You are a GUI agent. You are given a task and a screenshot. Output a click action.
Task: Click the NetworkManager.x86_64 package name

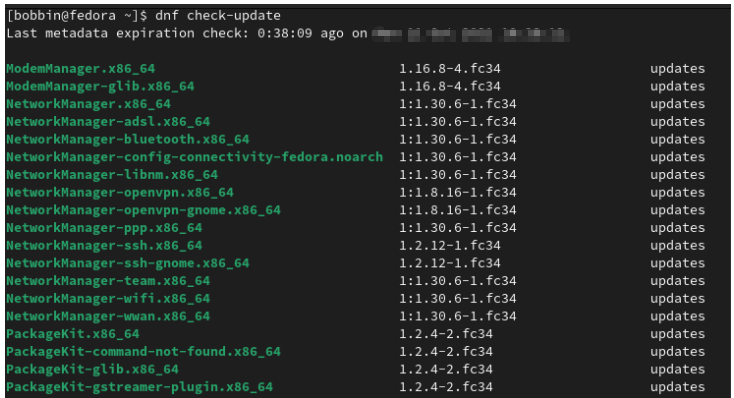(88, 104)
